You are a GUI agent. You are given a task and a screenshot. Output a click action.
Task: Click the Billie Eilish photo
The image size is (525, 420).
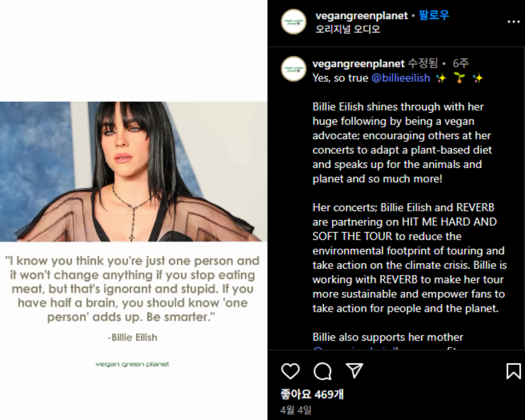pos(134,171)
